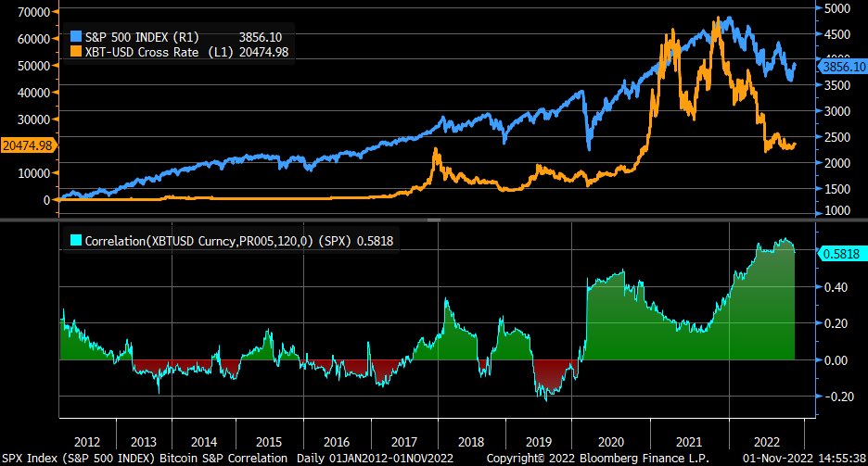Click the 2013 year label on time axis

click(144, 442)
